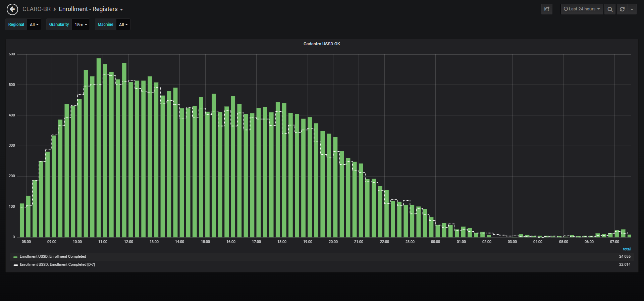Click the back arrow circle icon
The width and height of the screenshot is (644, 301).
click(12, 9)
